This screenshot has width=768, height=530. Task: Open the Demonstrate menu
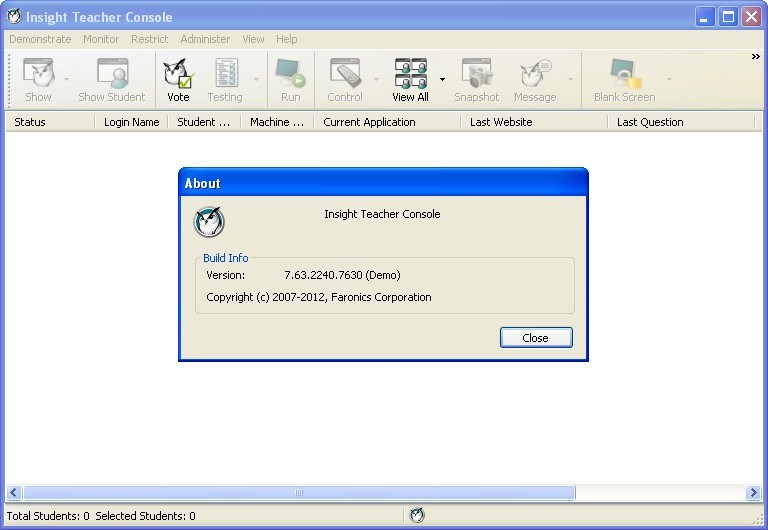[40, 39]
